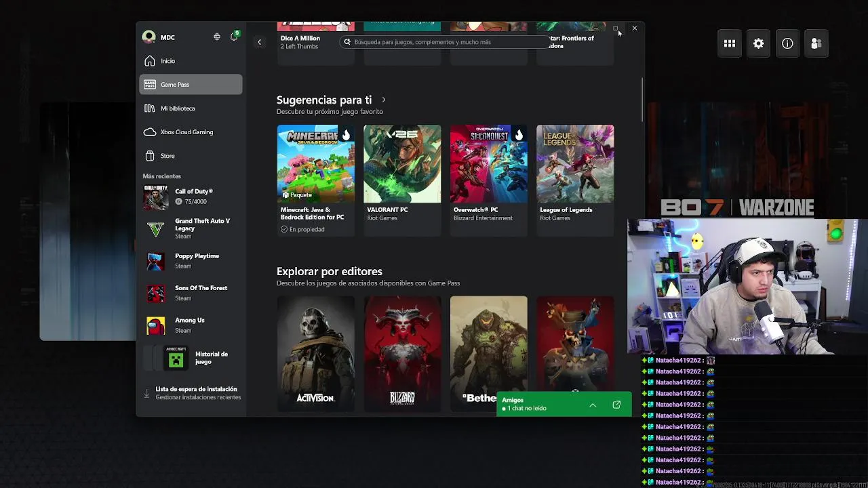Pop out the Amigos chat window
868x488 pixels.
pyautogui.click(x=616, y=405)
